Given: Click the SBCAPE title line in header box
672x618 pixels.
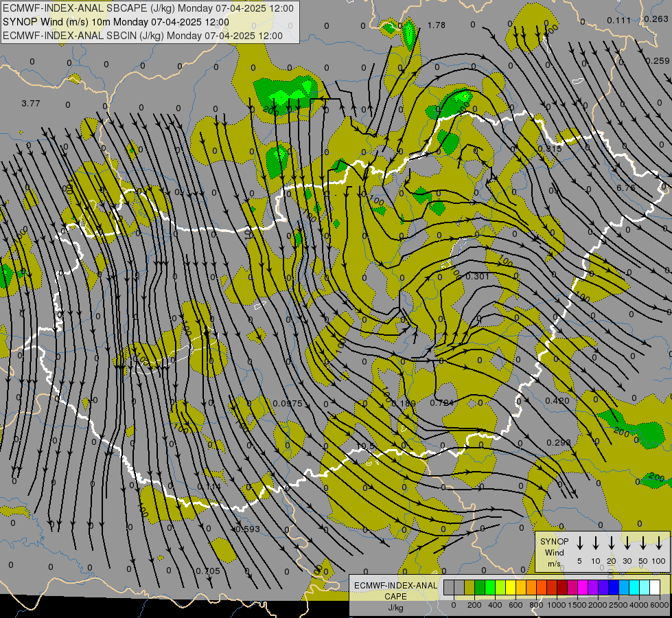Looking at the screenshot, I should click(148, 8).
